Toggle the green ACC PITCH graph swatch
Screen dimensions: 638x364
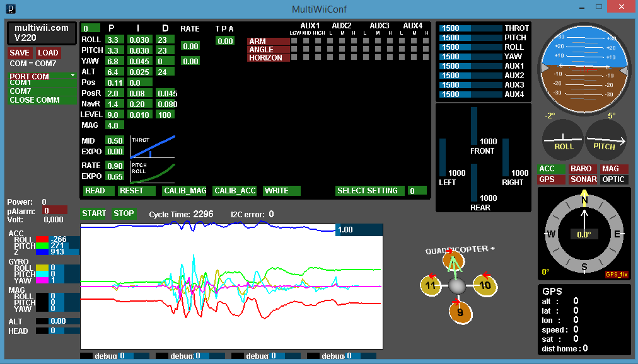(42, 246)
